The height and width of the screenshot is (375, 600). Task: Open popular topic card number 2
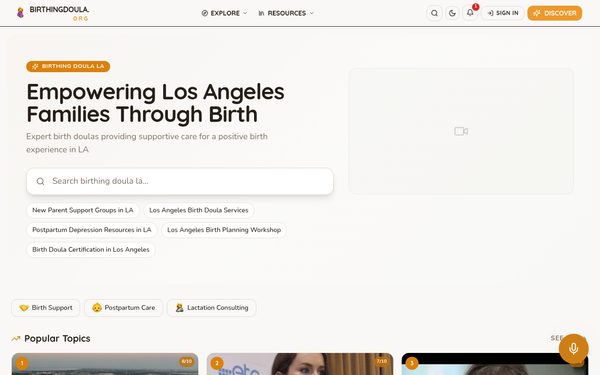click(x=300, y=364)
